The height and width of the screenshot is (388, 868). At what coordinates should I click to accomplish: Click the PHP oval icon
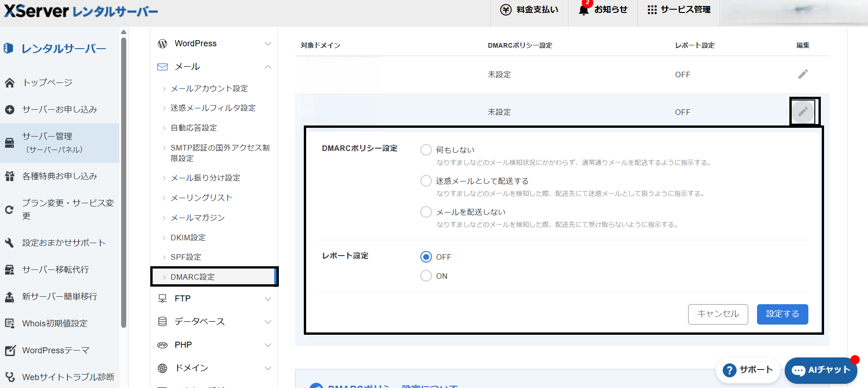click(162, 345)
